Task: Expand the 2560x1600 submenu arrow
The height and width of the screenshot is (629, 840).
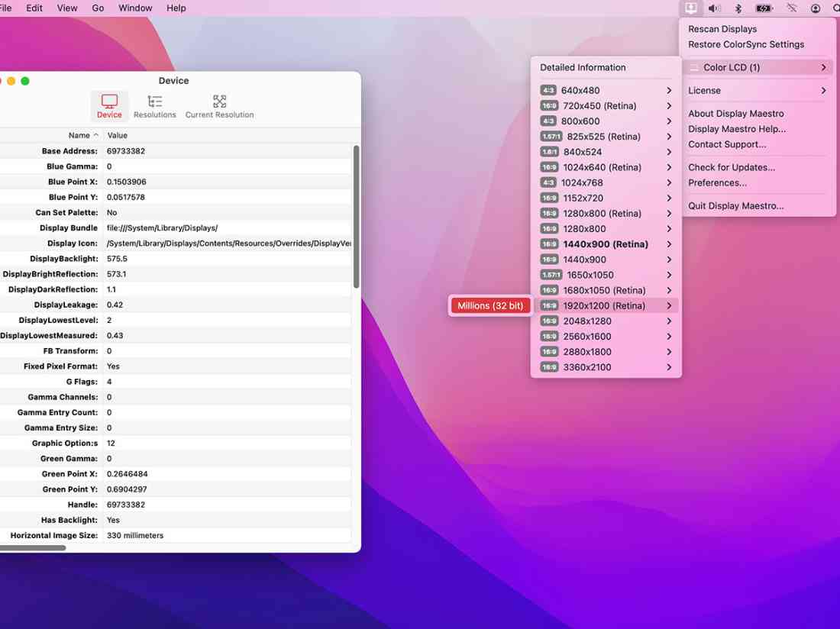Action: [x=669, y=336]
